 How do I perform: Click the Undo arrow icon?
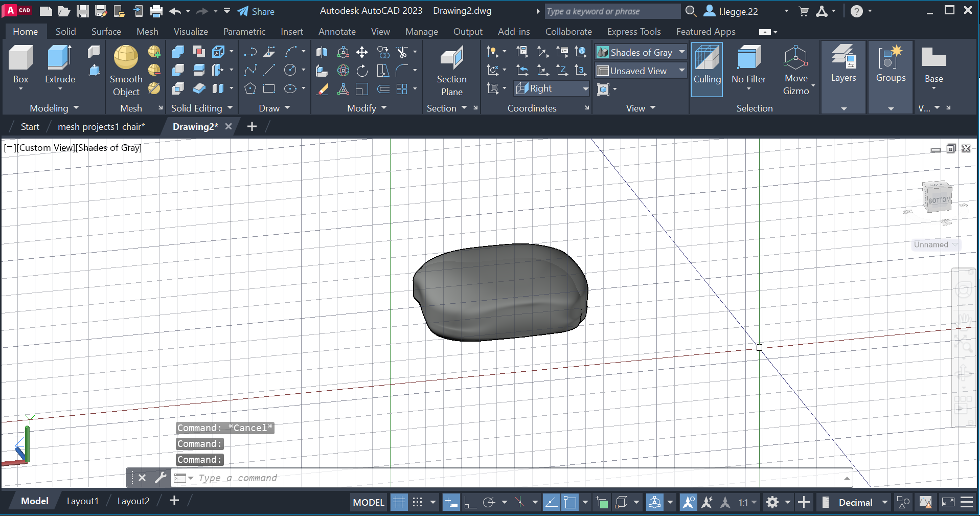click(175, 11)
